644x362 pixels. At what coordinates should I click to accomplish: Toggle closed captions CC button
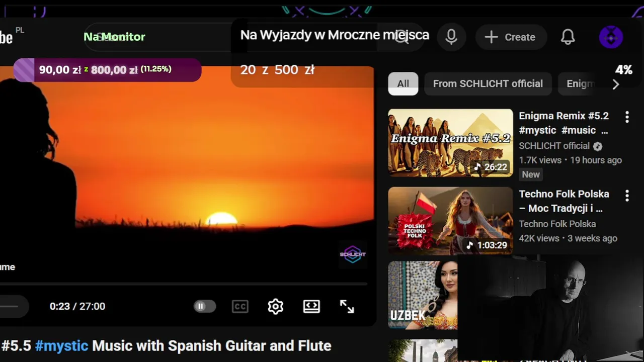point(240,306)
